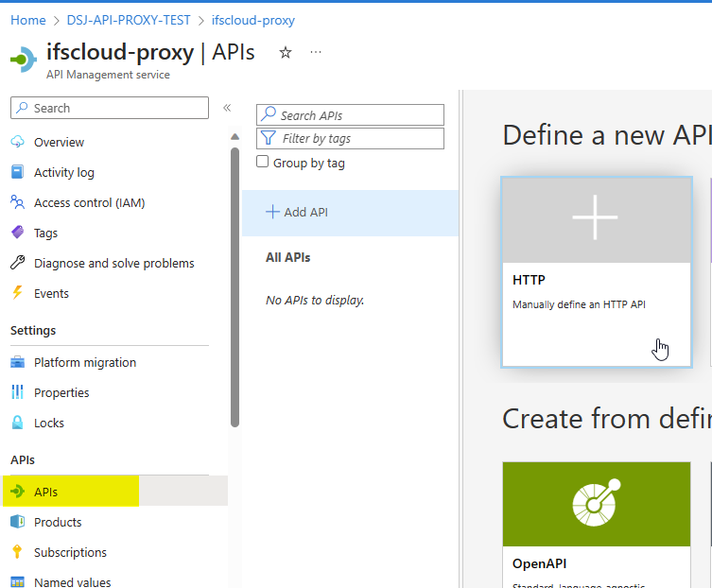712x588 pixels.
Task: Enable the Group by tag checkbox
Action: click(263, 162)
